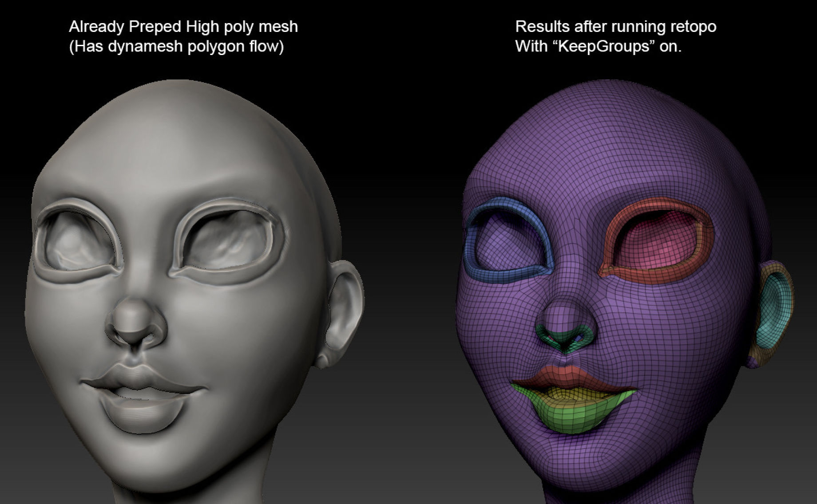Click the "Already Preped High poly mesh" caption

point(183,27)
